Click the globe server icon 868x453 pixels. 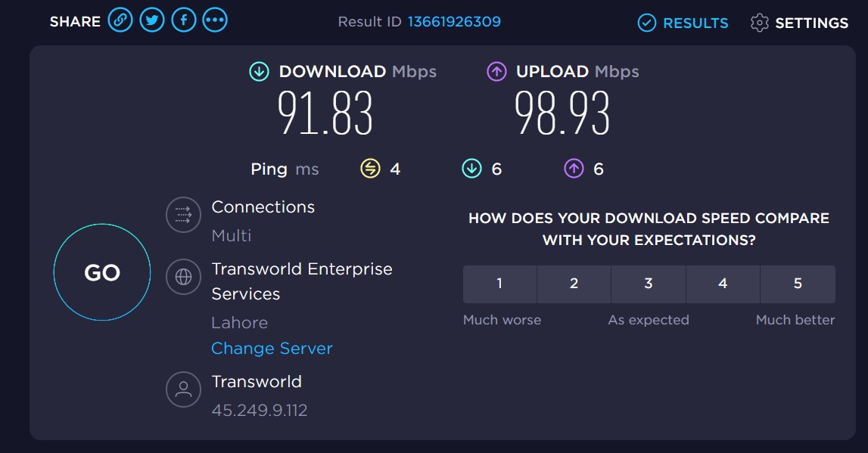(x=183, y=277)
